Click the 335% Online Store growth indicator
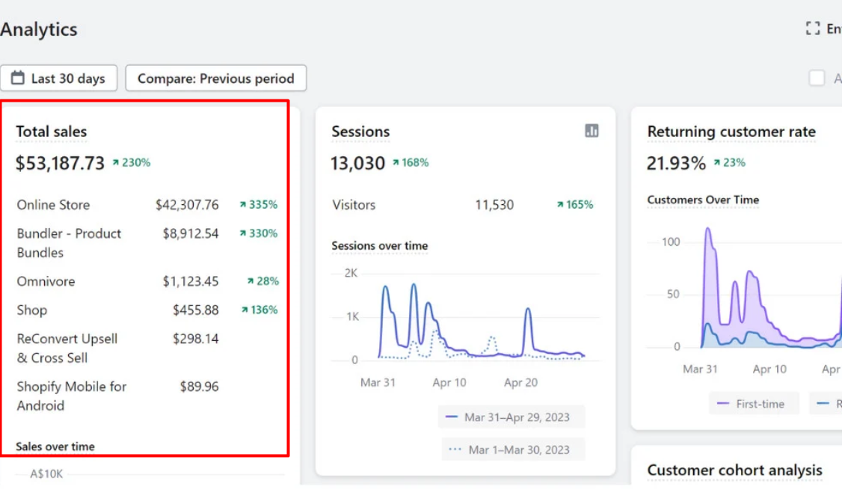This screenshot has height=504, width=845. (x=259, y=204)
